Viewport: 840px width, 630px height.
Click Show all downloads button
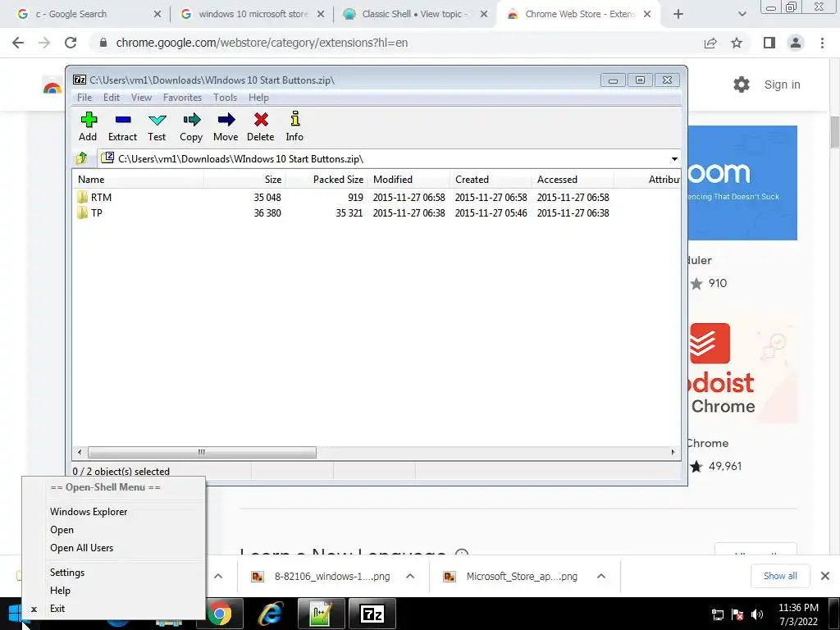click(x=780, y=576)
